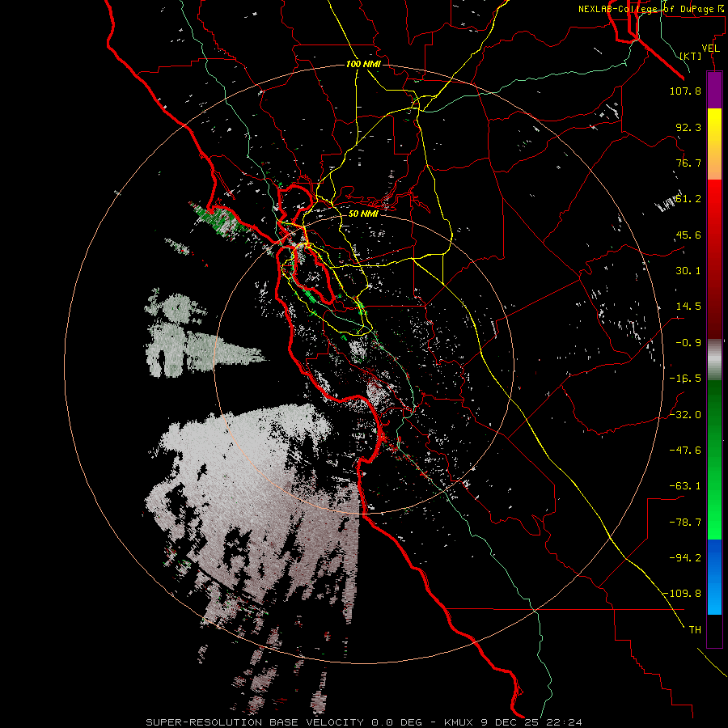Click the -47.6 legend value
Screen dimensions: 728x728
[685, 451]
